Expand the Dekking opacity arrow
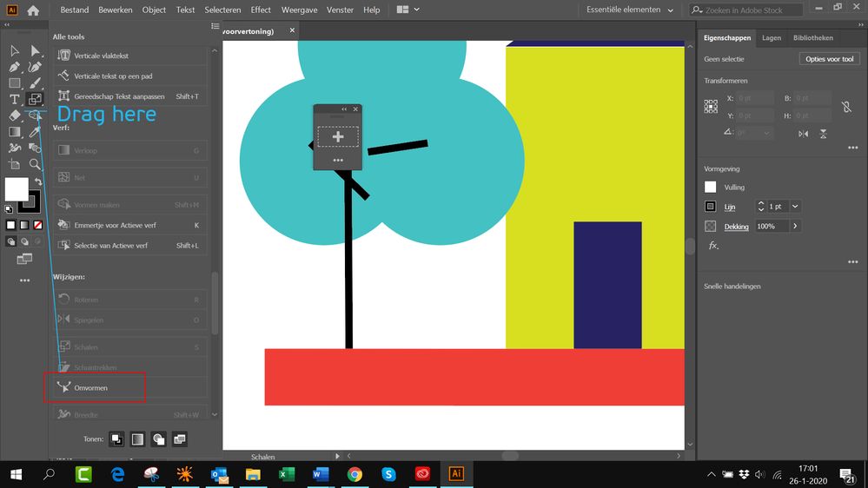This screenshot has height=488, width=868. click(x=794, y=226)
